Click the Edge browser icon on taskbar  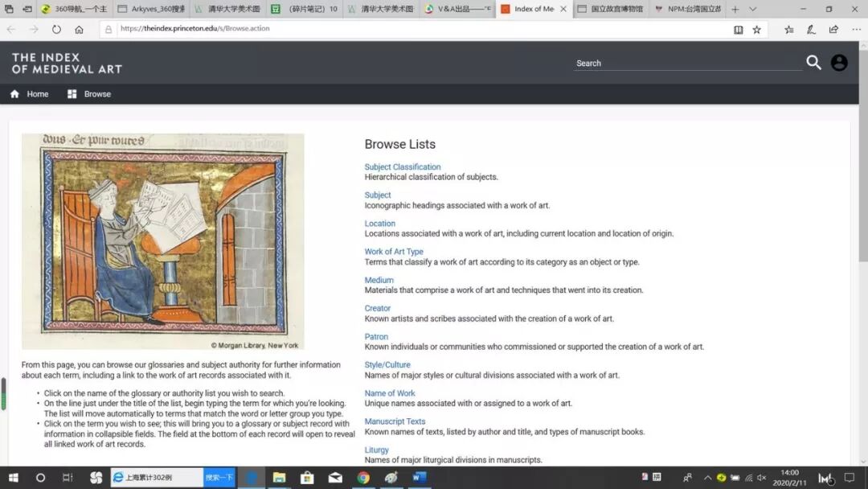coord(252,478)
